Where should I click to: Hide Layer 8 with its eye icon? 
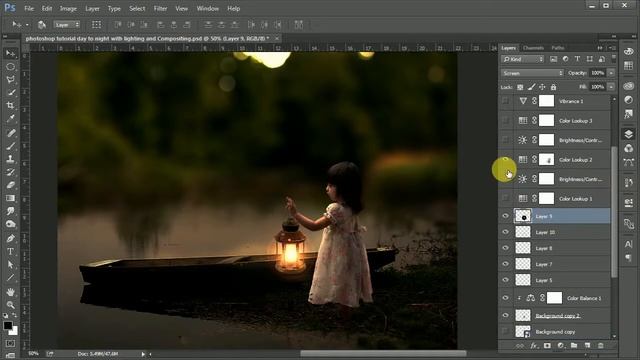click(x=505, y=248)
